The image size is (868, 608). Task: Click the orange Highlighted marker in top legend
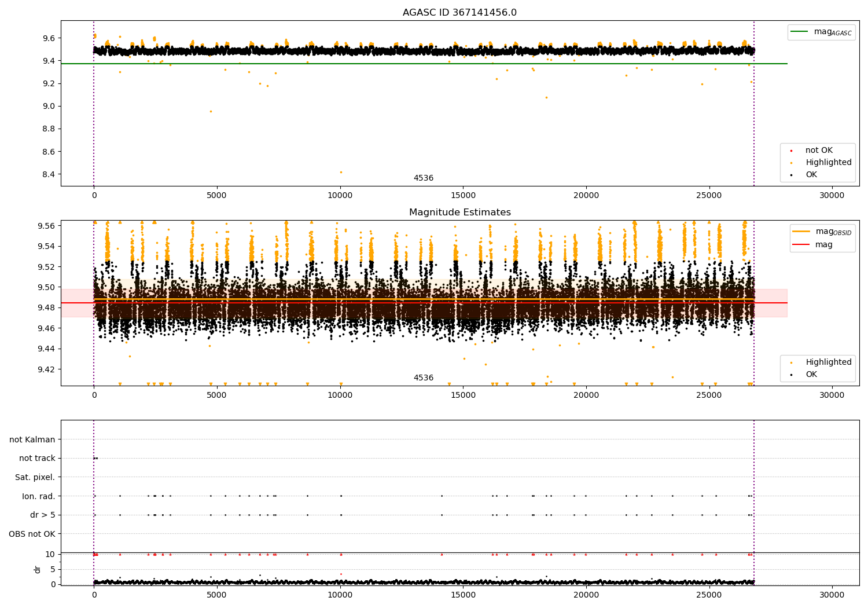point(791,163)
